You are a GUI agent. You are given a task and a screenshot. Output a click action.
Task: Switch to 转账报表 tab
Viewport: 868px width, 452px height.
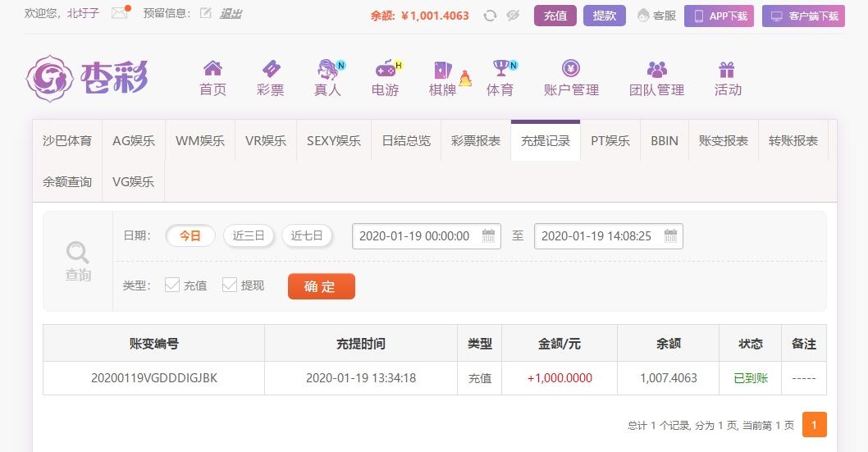[793, 141]
